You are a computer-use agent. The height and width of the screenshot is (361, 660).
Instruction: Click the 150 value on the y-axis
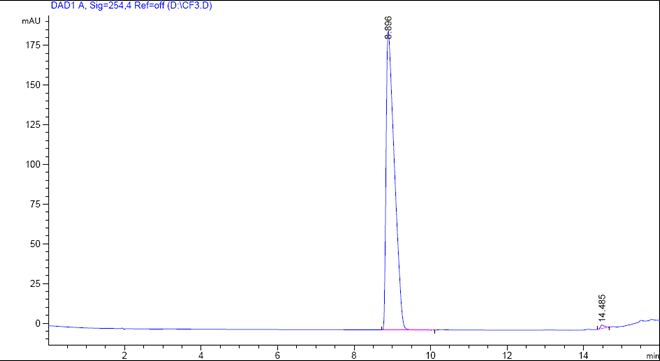tap(35, 85)
